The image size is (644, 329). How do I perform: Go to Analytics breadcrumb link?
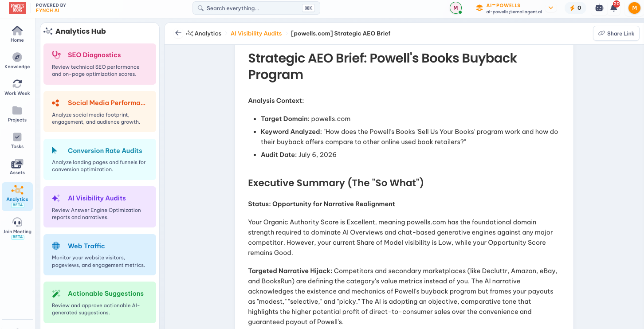pos(204,33)
